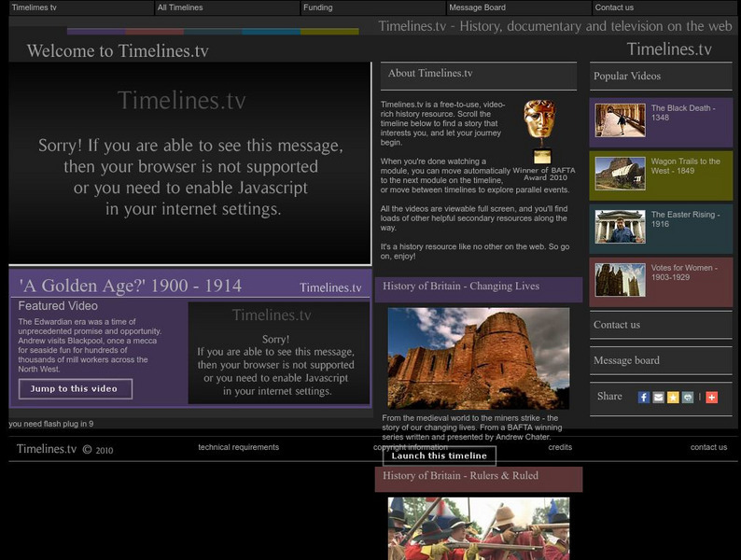Viewport: 741px width, 560px height.
Task: Open the copyright information footer link
Action: point(411,447)
